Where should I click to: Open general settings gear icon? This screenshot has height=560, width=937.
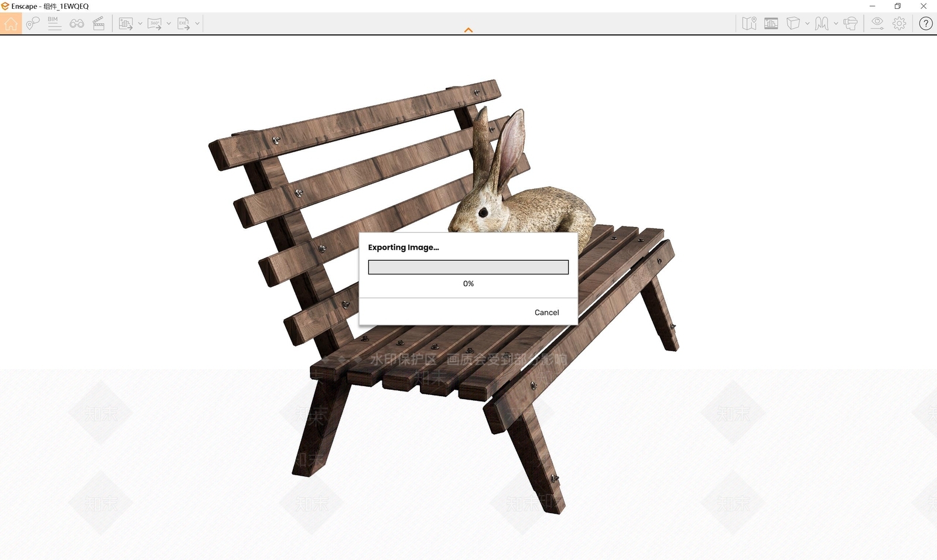click(900, 23)
